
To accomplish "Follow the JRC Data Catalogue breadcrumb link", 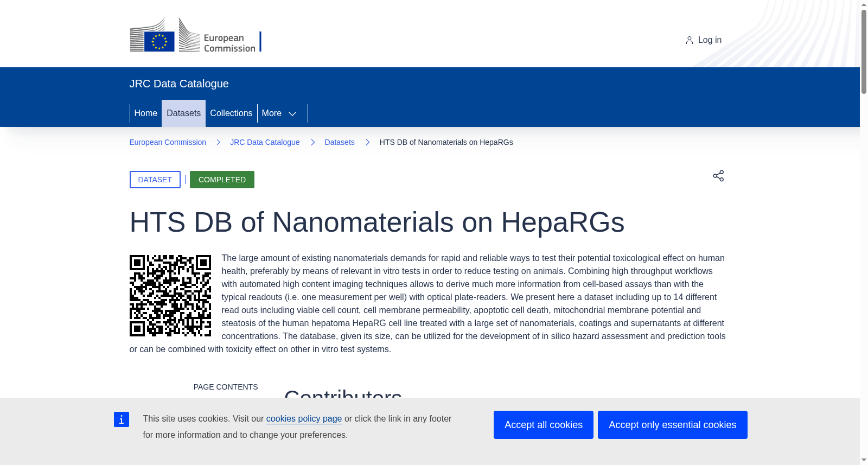I will (265, 142).
